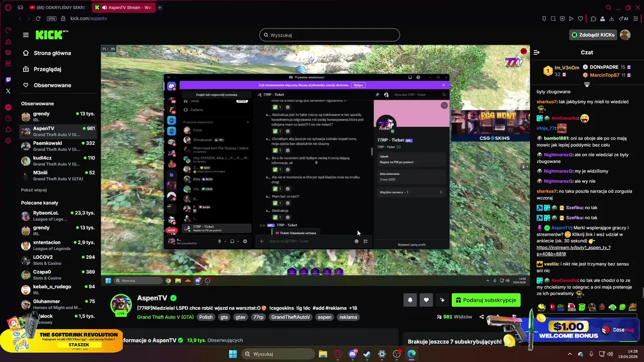Open LOCOV2 recommended channel

(x=58, y=260)
